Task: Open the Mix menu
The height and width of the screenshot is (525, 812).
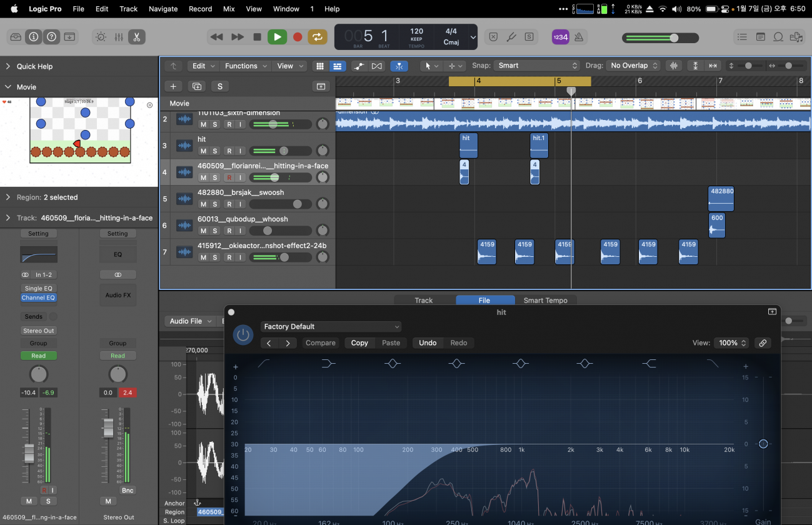Action: pyautogui.click(x=229, y=9)
